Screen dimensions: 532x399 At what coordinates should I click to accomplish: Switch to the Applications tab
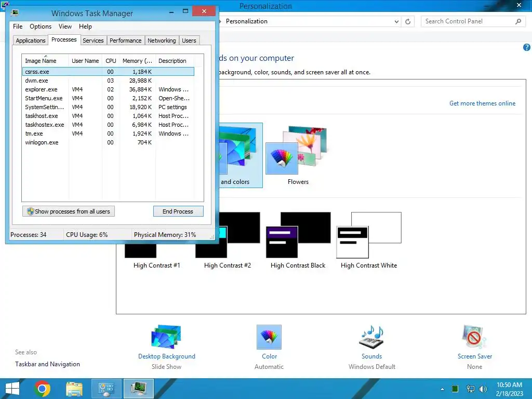(x=31, y=41)
